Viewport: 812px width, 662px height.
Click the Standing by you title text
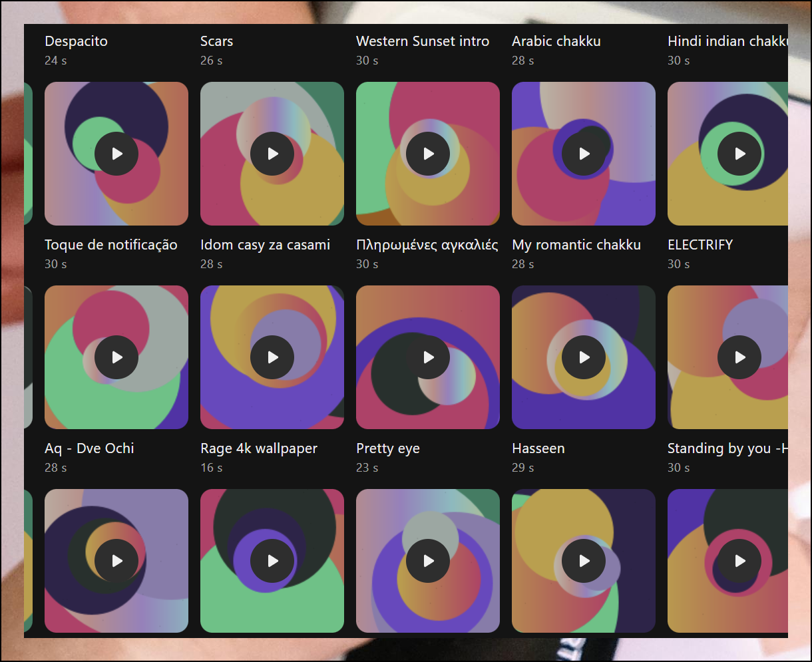[727, 448]
